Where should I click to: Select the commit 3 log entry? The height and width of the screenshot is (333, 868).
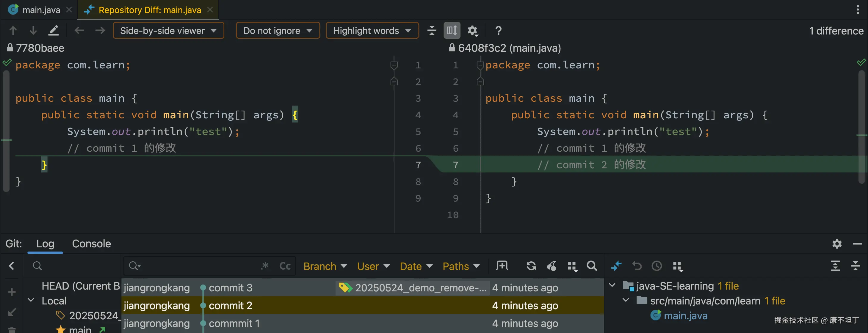pos(231,288)
